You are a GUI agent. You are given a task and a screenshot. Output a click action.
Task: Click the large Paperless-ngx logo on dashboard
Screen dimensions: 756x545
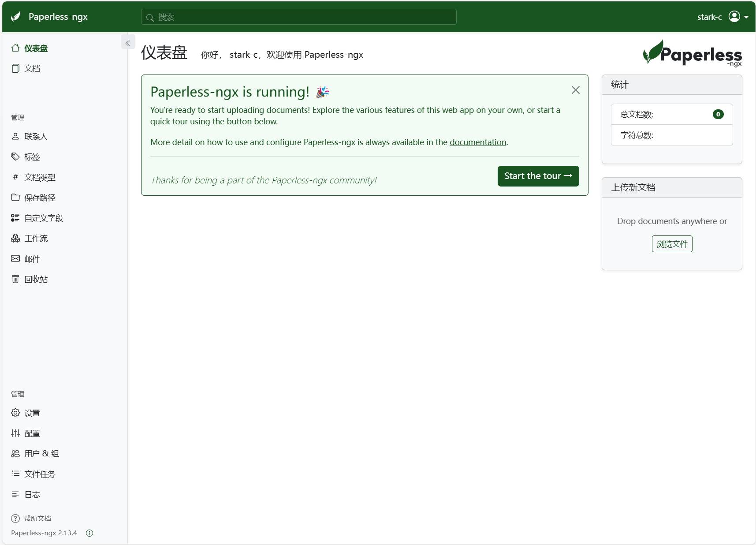(692, 53)
